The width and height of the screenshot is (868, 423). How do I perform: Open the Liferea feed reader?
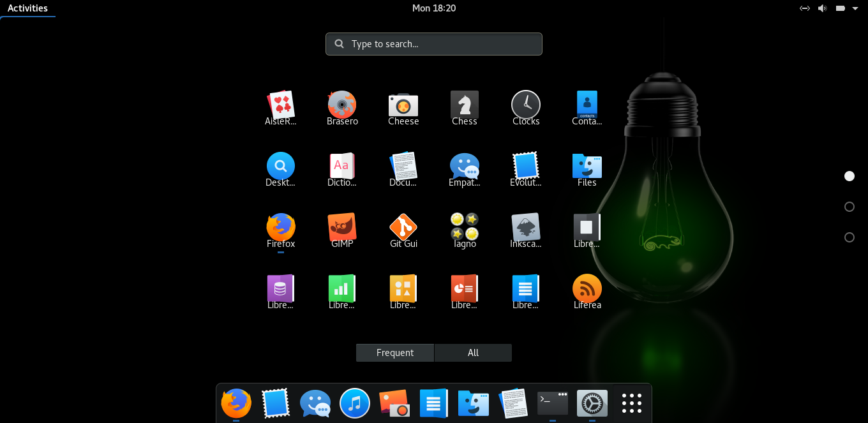pyautogui.click(x=587, y=290)
